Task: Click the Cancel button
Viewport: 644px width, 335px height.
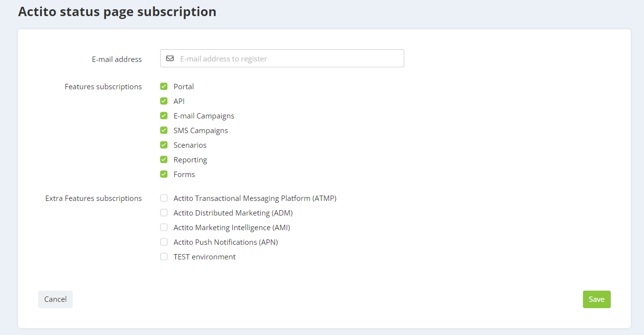Action: pyautogui.click(x=55, y=299)
